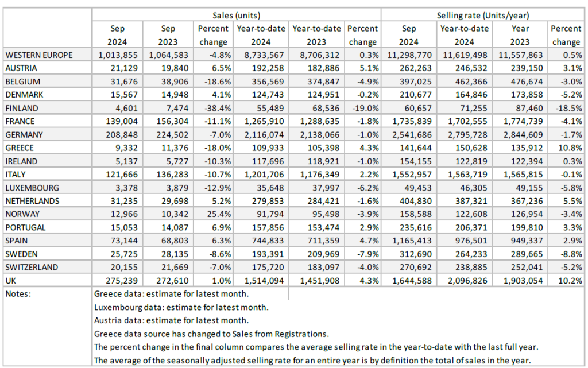The image size is (588, 368).
Task: Click the Year-to-date 2023 column header
Action: click(317, 35)
